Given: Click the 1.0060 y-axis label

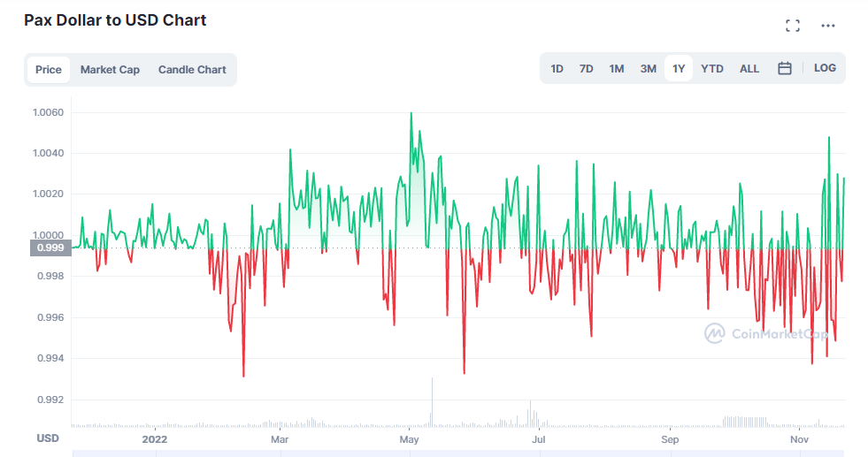Looking at the screenshot, I should point(48,112).
